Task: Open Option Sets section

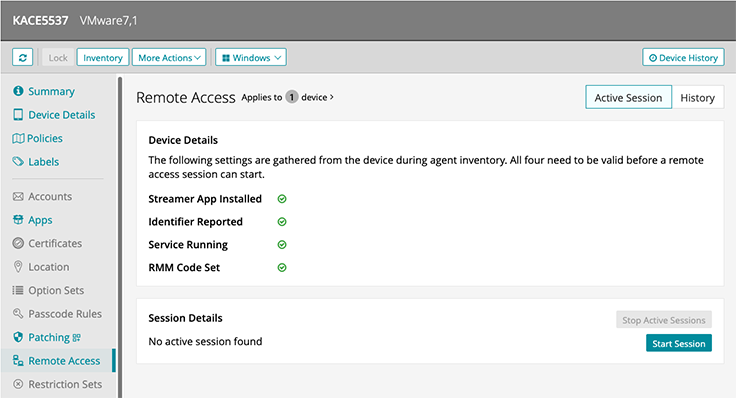Action: 56,291
